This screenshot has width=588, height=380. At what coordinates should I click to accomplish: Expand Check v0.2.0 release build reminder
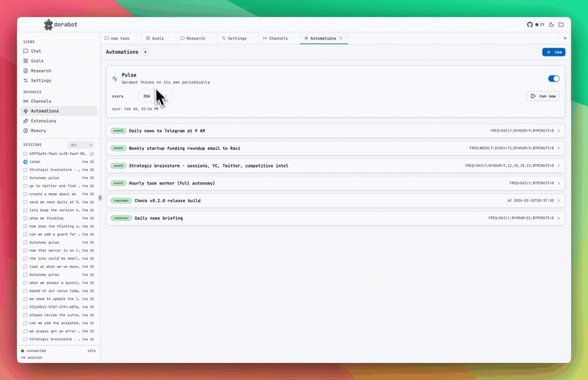336,201
